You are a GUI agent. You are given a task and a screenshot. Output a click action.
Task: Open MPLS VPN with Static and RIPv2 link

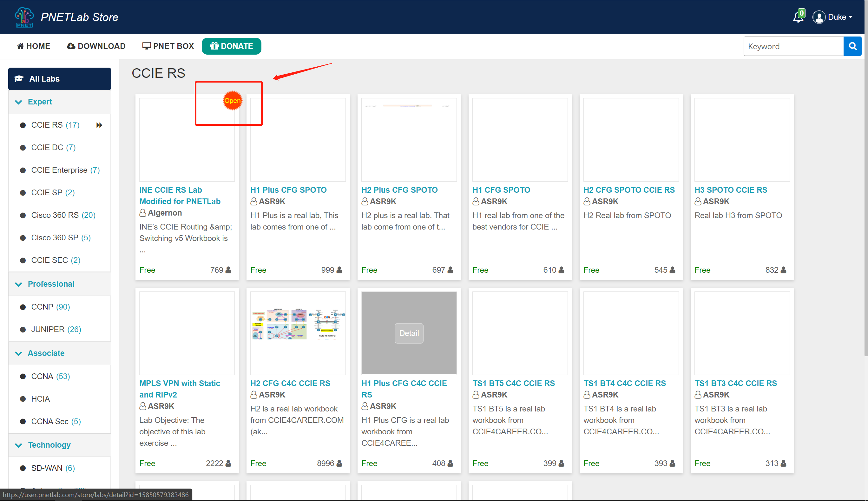180,389
